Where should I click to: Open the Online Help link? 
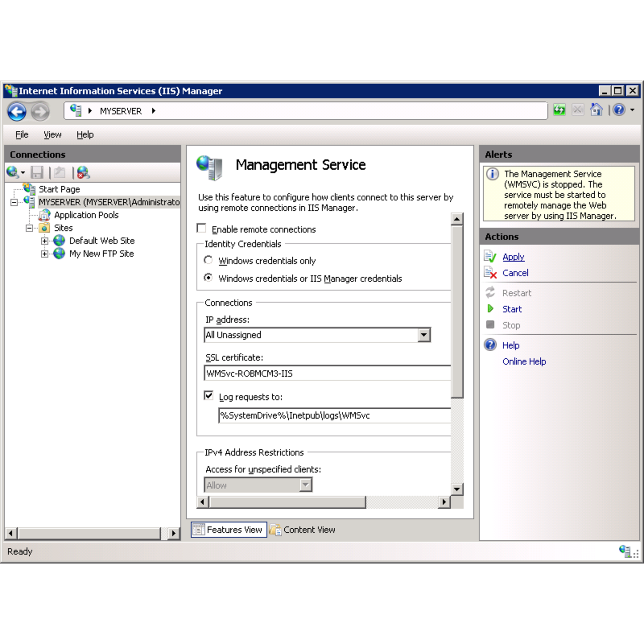point(524,361)
